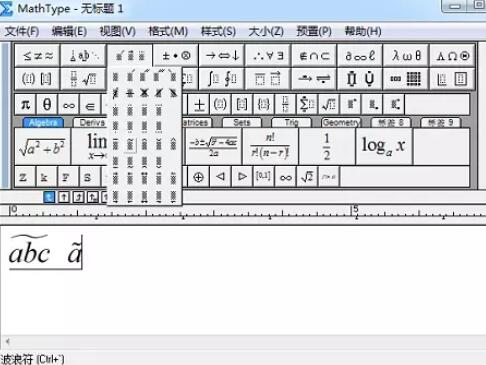Insert the right-pointing triangle symbol
Screen dimensions: 486x365
(x=242, y=177)
